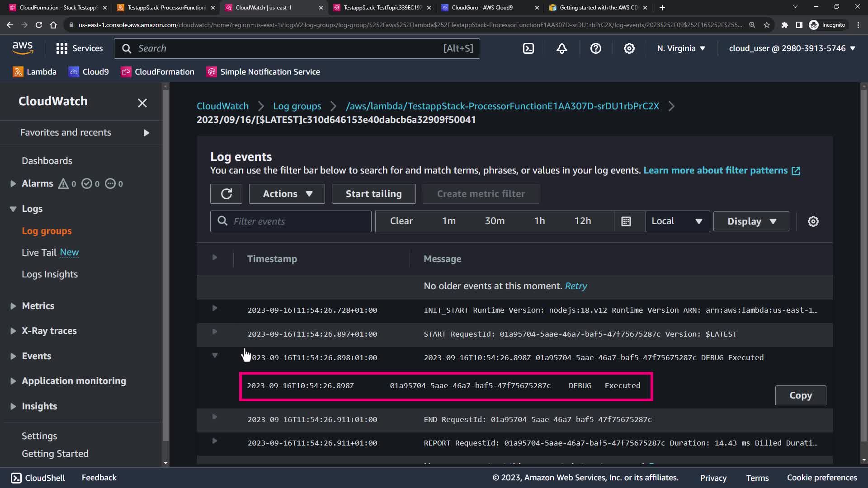This screenshot has height=488, width=868.
Task: Open the calendar date range picker
Action: [x=626, y=221]
